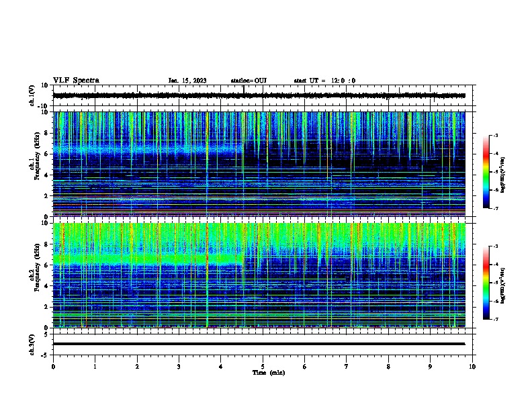This screenshot has height=411, width=532.
Task: Click the "-3" label on ch.1 colorbar
Action: [496, 135]
